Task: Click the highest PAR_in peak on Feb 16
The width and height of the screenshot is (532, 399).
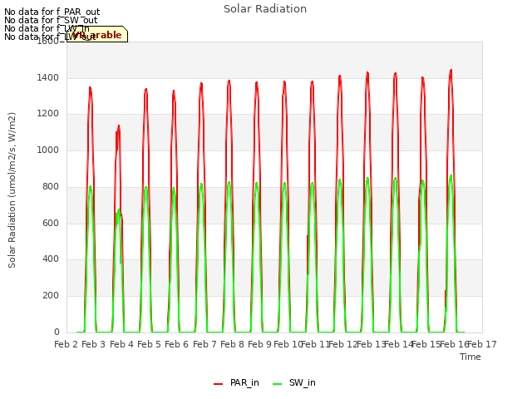Action: 451,70
